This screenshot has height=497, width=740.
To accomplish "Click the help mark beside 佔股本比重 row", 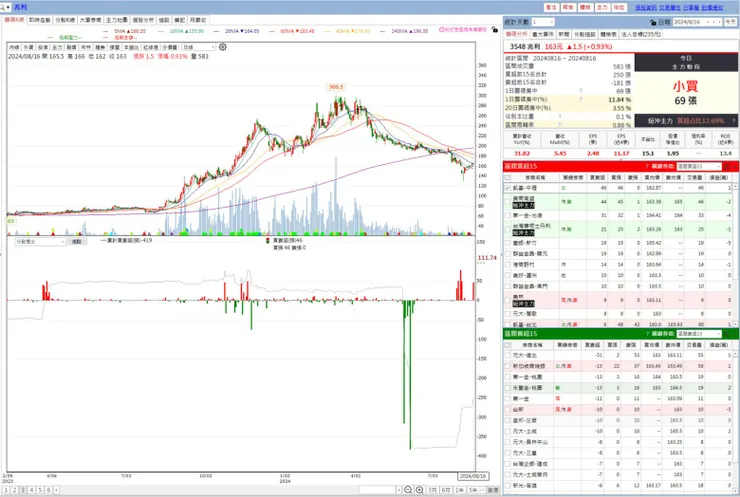I will pos(560,116).
